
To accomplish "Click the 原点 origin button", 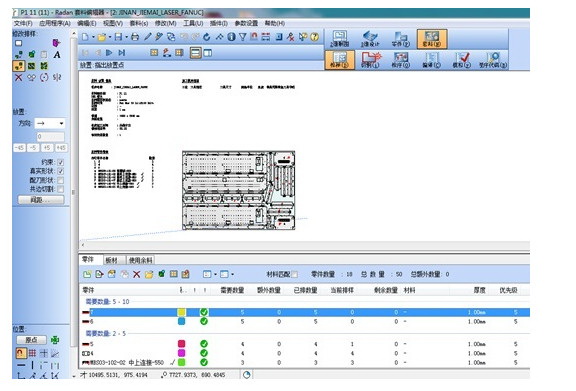I will click(32, 340).
